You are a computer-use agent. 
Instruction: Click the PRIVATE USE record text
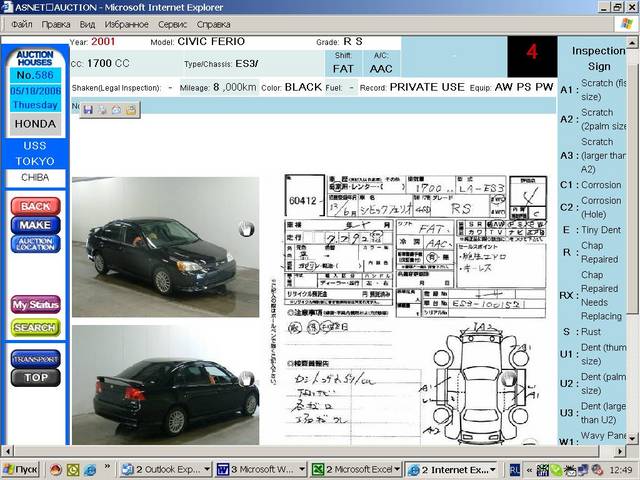[x=427, y=87]
